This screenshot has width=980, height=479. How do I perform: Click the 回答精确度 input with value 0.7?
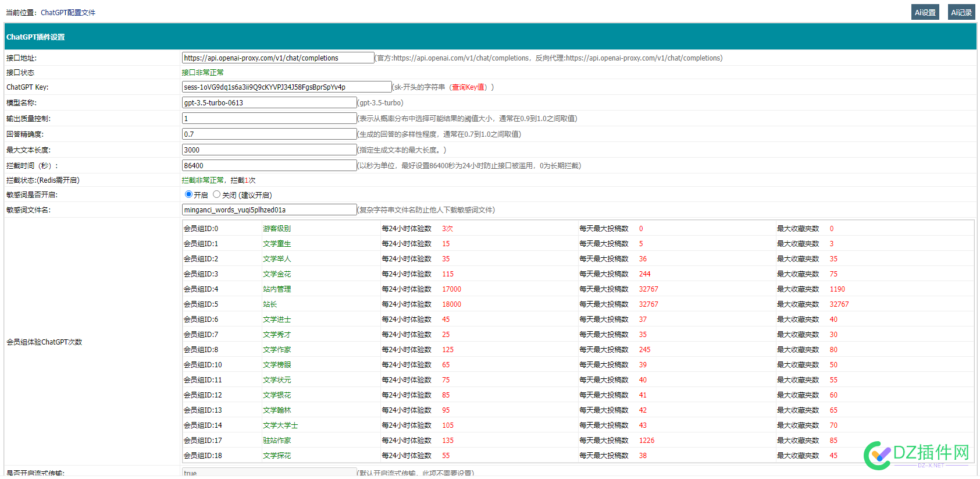(269, 134)
